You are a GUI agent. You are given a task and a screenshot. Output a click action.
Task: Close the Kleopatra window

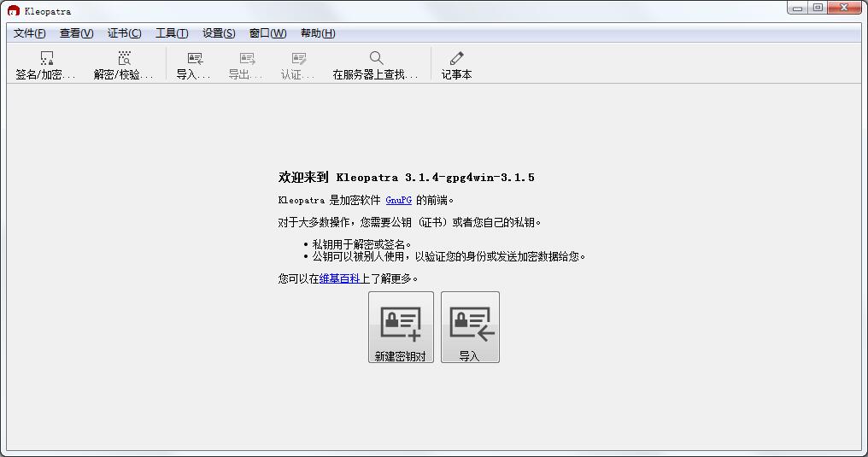[844, 8]
